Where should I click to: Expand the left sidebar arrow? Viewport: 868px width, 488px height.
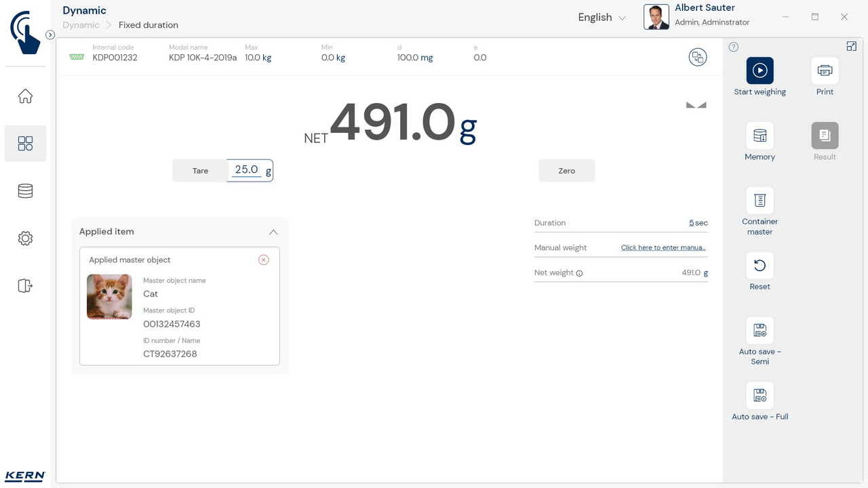pos(50,35)
